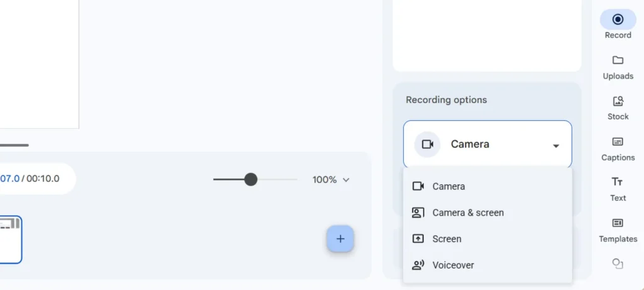Open the Captions panel

[618, 148]
